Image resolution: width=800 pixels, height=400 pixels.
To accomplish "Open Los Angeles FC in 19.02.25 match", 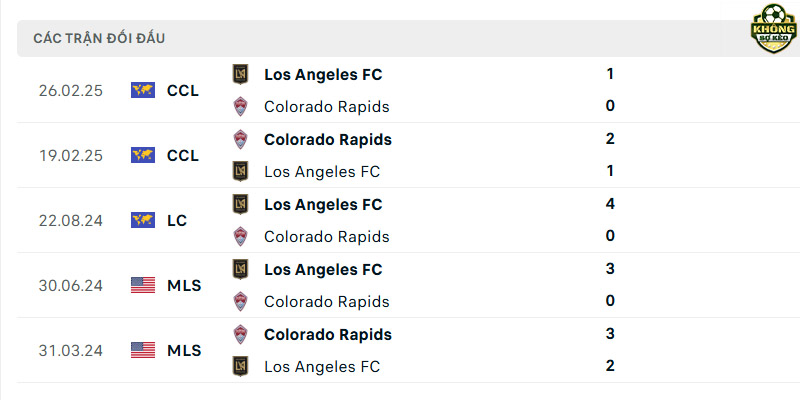I will [322, 172].
